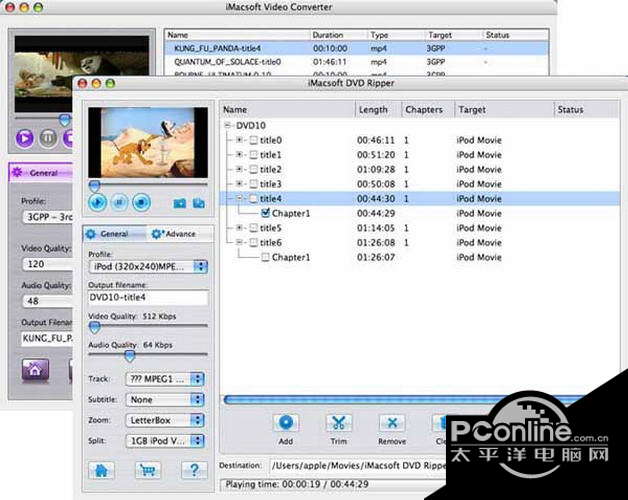Screen dimensions: 628x500
Task: Open the Subtitle None dropdown
Action: click(x=165, y=399)
